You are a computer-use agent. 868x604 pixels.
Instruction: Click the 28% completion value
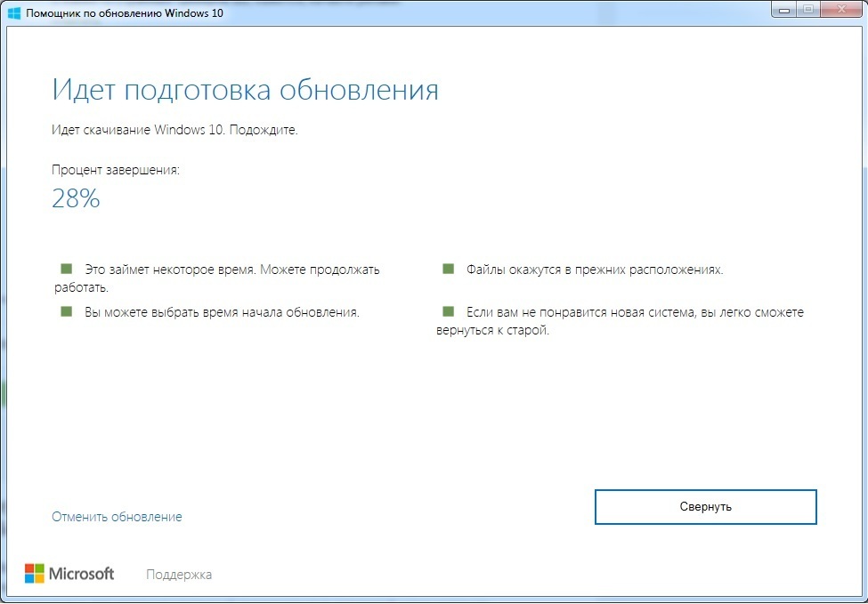[76, 199]
